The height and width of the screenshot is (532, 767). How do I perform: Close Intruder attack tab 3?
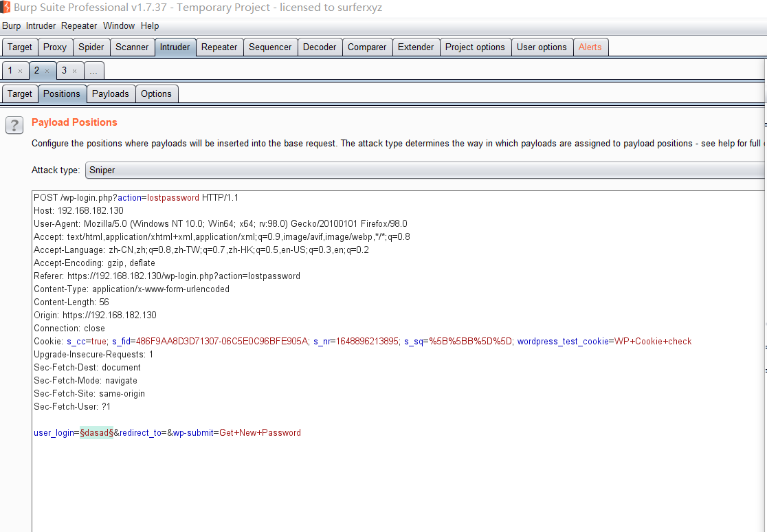click(x=74, y=71)
